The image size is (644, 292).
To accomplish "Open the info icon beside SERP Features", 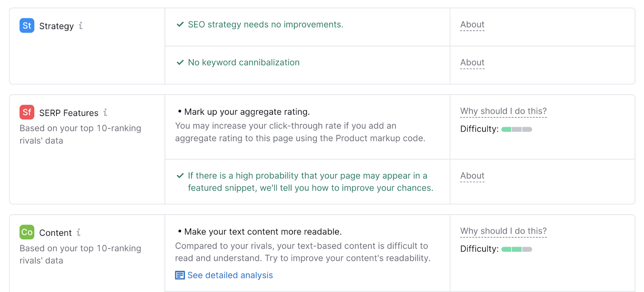I will (105, 112).
